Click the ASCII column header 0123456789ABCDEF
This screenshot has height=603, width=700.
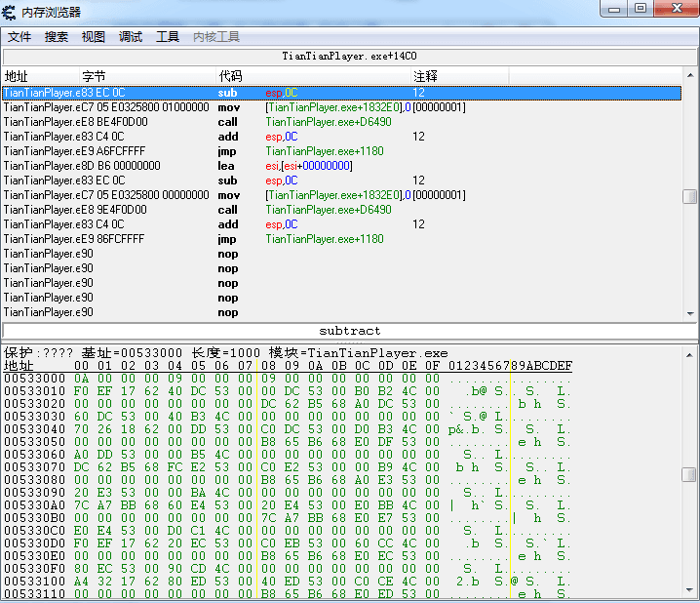510,366
